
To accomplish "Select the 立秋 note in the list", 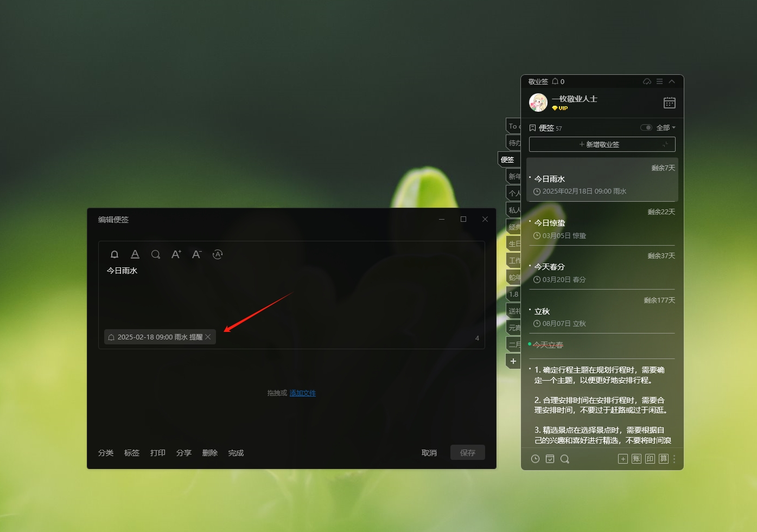I will pos(602,312).
